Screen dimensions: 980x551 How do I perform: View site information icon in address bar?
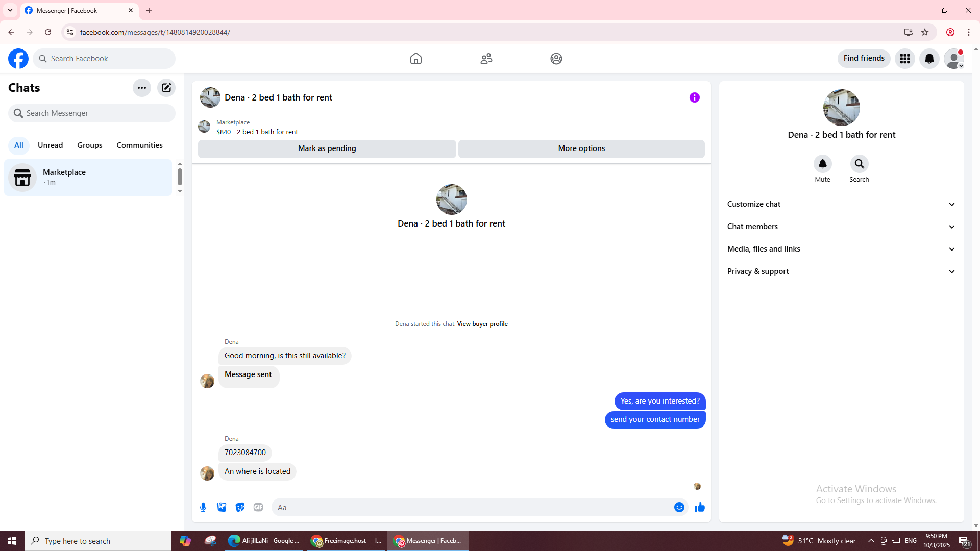(x=70, y=32)
